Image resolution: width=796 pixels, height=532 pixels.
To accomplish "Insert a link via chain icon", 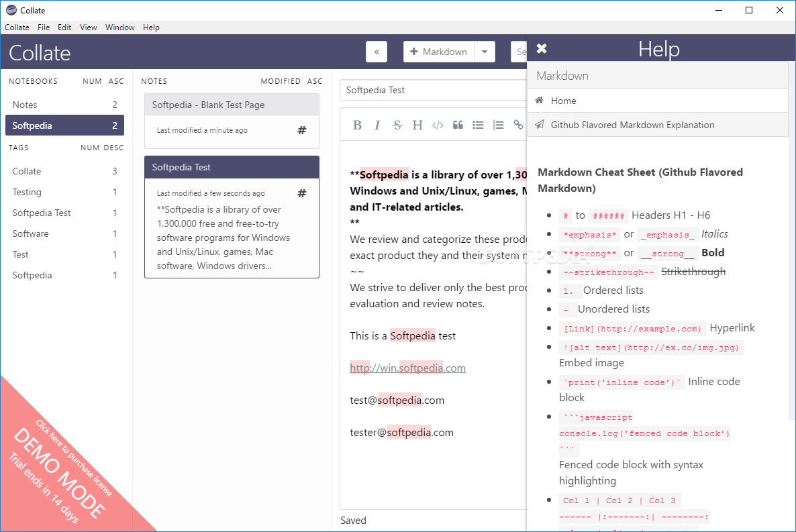I will click(518, 125).
